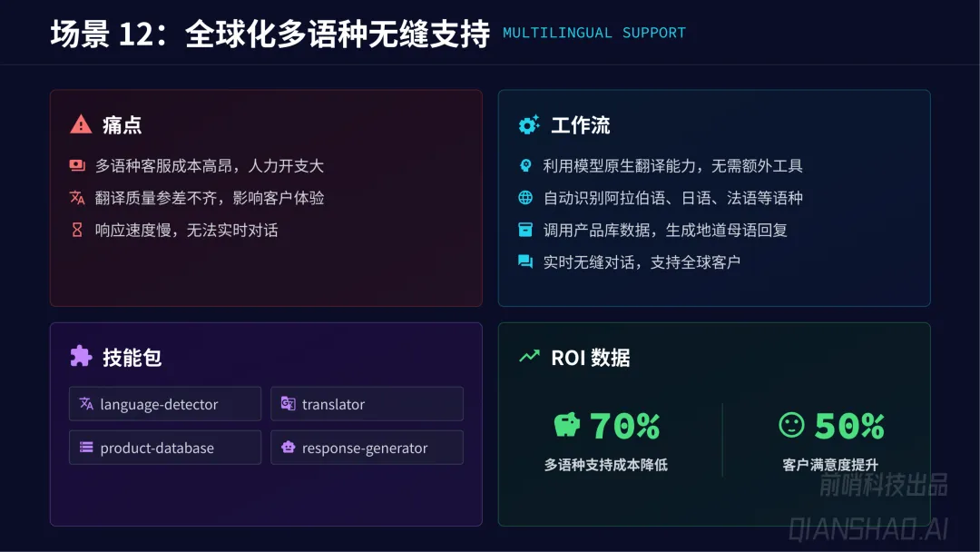
Task: Click the purple puzzle piece icon
Action: click(81, 357)
